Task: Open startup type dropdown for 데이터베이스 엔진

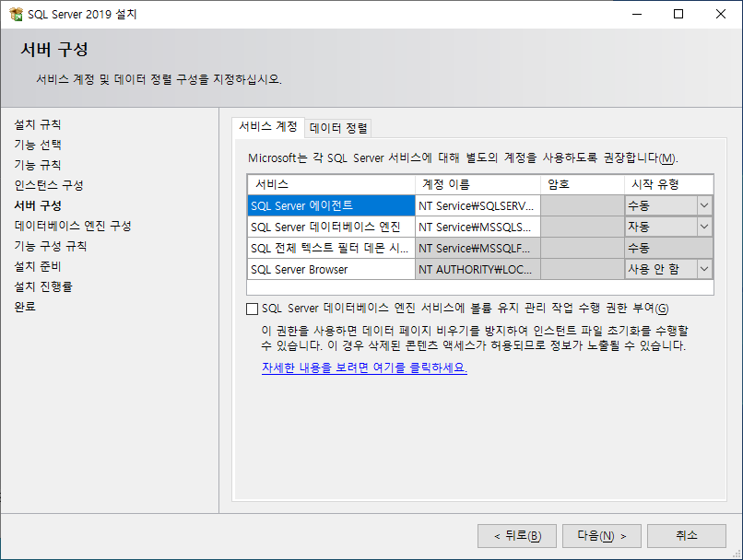Action: (704, 227)
